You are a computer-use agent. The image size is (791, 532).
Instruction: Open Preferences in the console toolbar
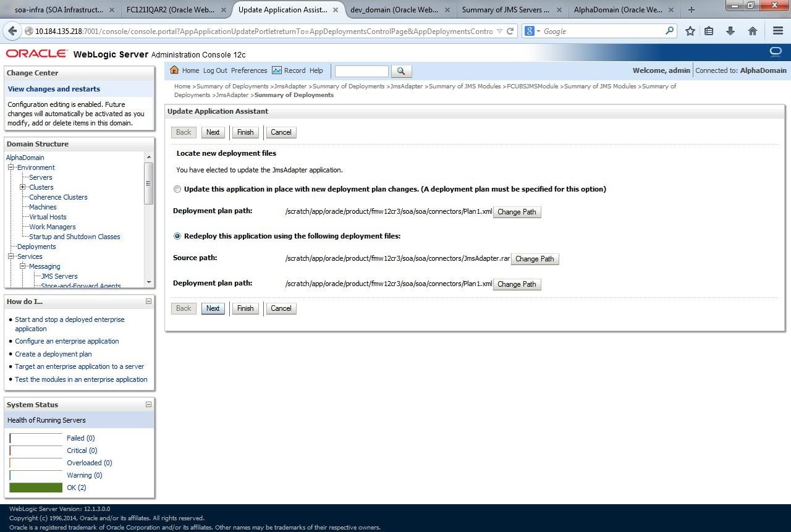tap(249, 70)
